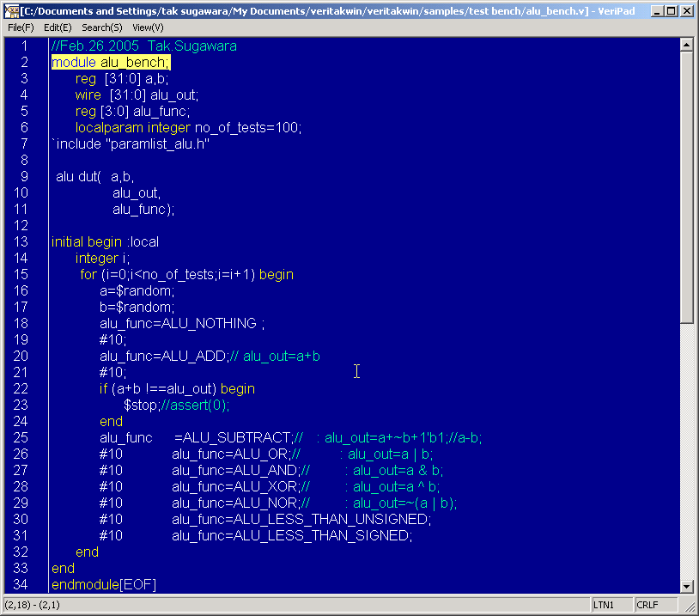Click the comment "alu_out=a ^ b;"

397,486
